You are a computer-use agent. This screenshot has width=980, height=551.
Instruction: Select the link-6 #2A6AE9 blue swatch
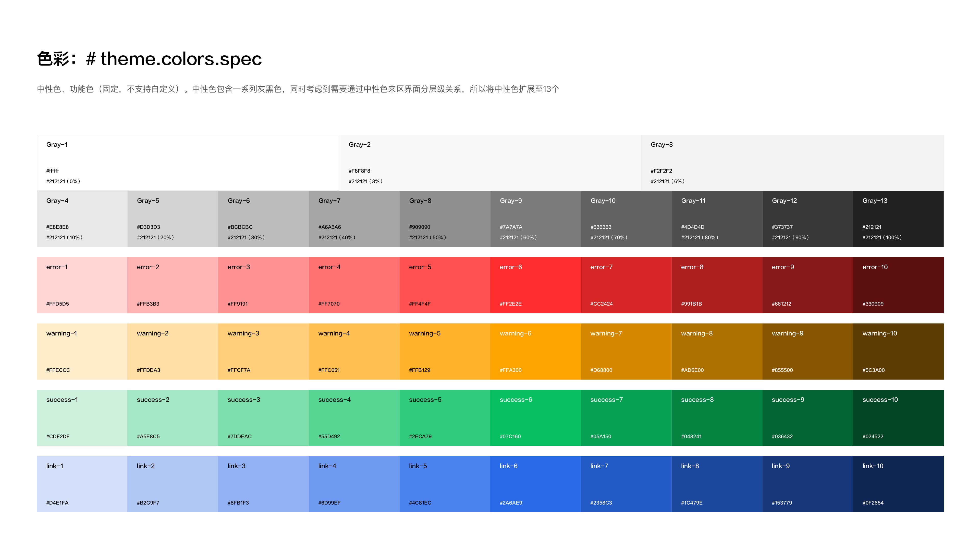point(535,484)
